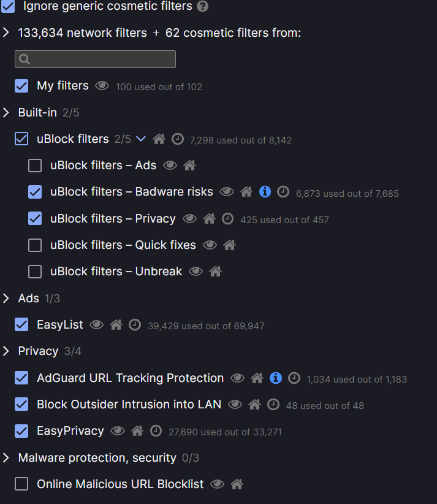The image size is (437, 504).
Task: View Online Malicious URL Blocklist content eye icon
Action: tap(217, 484)
